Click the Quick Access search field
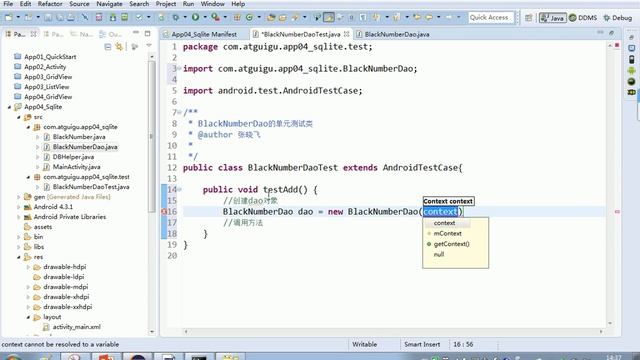This screenshot has width=640, height=360. (x=491, y=18)
